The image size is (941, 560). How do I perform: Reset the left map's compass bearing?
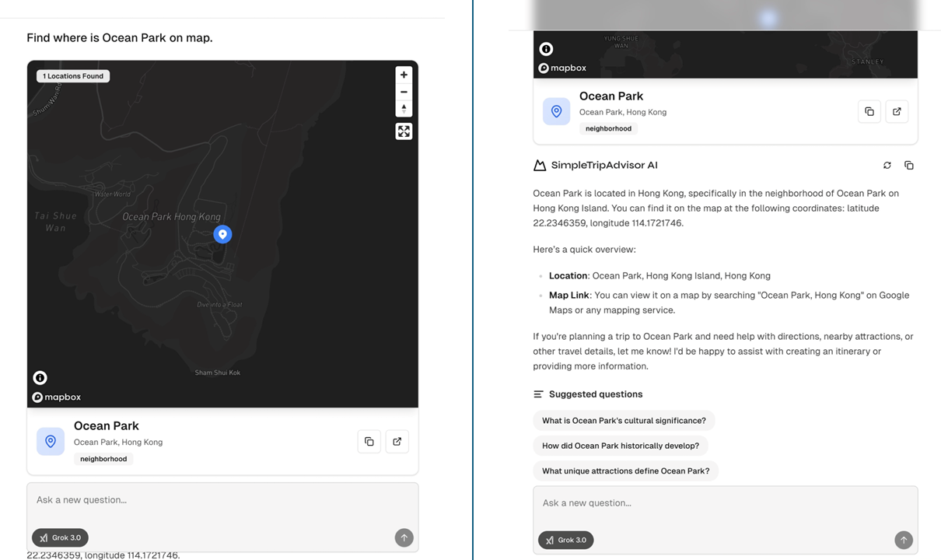(404, 108)
